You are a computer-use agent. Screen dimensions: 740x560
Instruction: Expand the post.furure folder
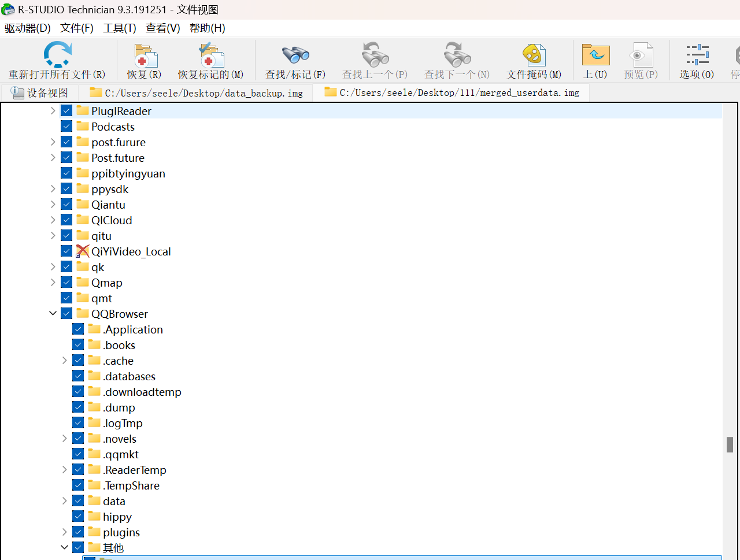(x=53, y=142)
